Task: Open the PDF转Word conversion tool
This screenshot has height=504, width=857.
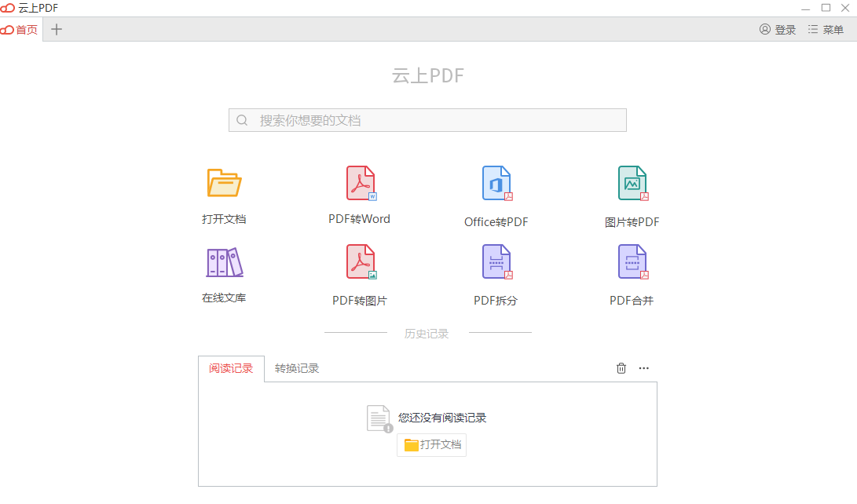Action: tap(359, 192)
